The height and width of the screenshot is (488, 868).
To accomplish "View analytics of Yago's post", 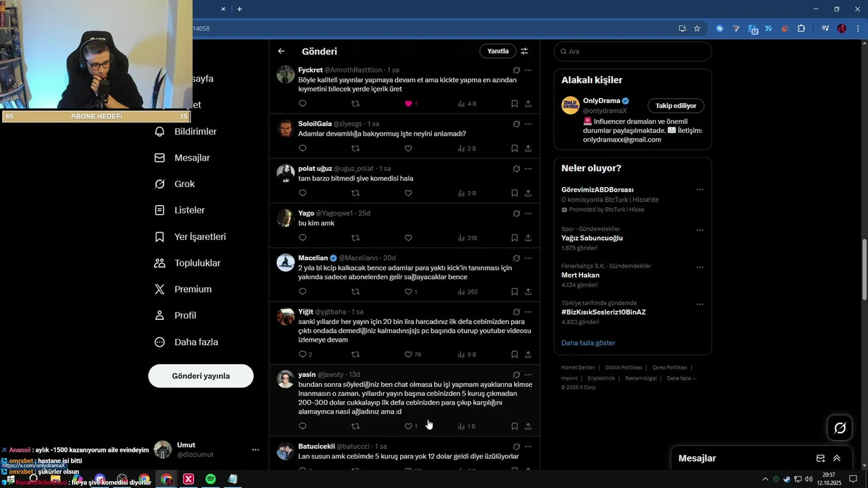I will [x=467, y=238].
